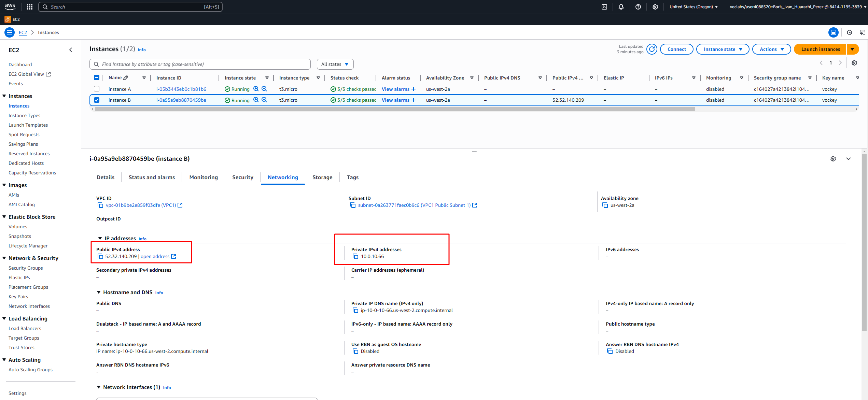This screenshot has width=868, height=400.
Task: Open subnet external link icon
Action: tap(475, 205)
